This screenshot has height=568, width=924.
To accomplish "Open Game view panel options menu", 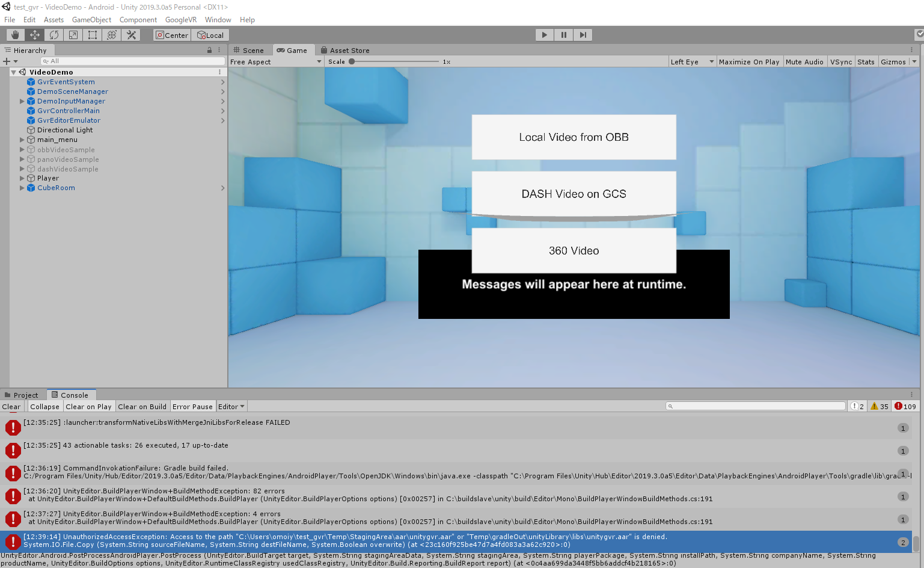I will click(x=911, y=50).
